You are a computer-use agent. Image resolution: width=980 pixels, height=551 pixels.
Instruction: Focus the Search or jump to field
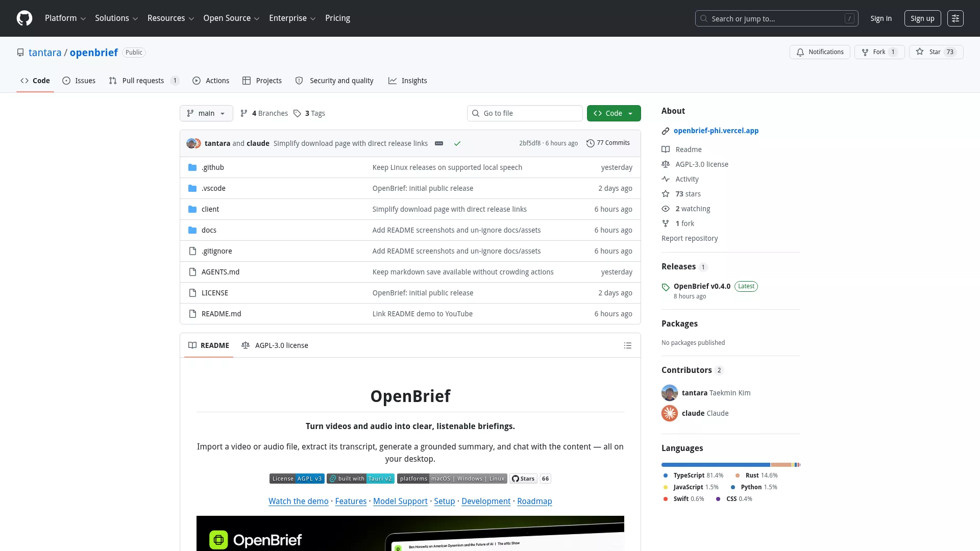coord(776,18)
